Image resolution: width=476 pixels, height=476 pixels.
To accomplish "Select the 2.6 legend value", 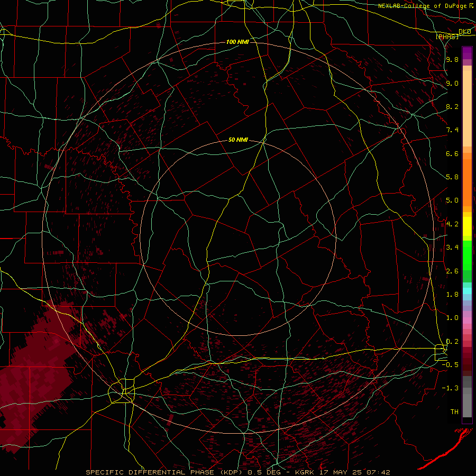I will [x=452, y=271].
